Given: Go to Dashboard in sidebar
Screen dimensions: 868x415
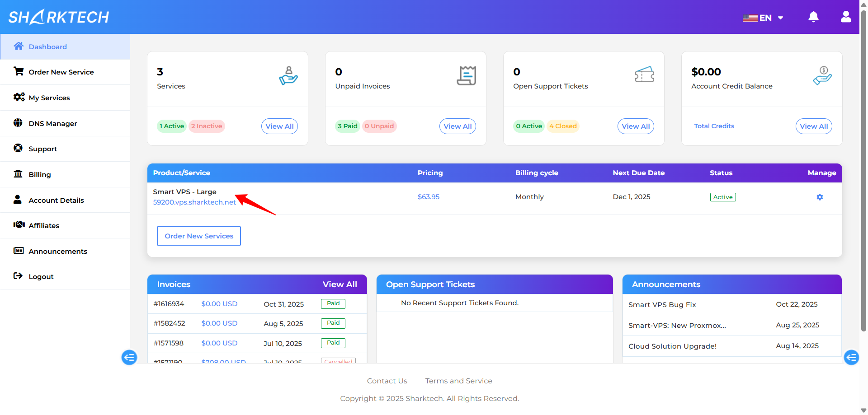Looking at the screenshot, I should pos(65,47).
